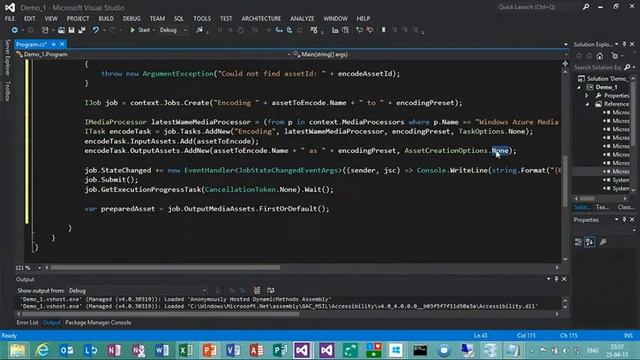Open the BUILD menu
Image resolution: width=640 pixels, height=360 pixels.
106,19
